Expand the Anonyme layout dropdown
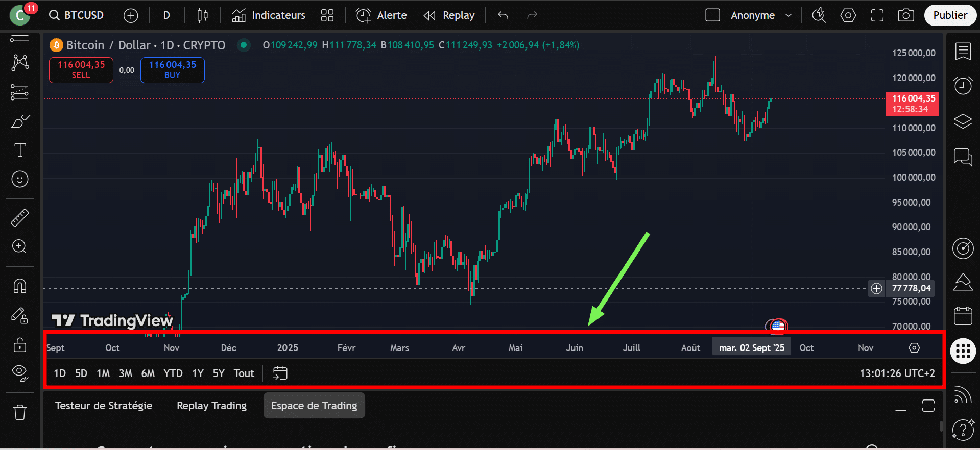Image resolution: width=980 pixels, height=450 pixels. pos(788,15)
